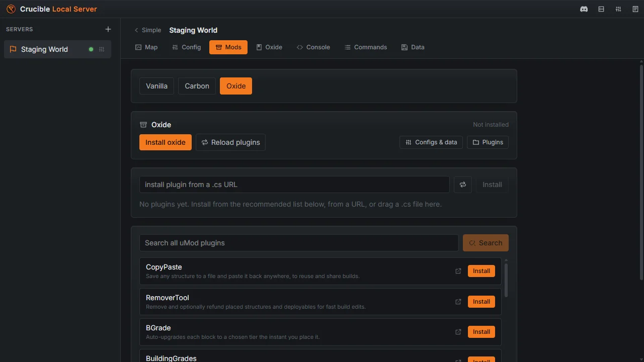Screen dimensions: 644x362
Task: Install the CopyPaste plugin
Action: pos(481,271)
